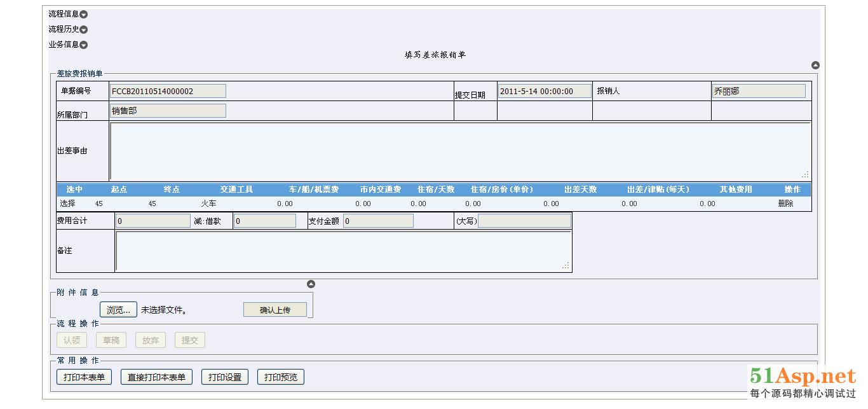Focus the 出差事由 text area
Screen dimensions: 868x409
coord(459,151)
